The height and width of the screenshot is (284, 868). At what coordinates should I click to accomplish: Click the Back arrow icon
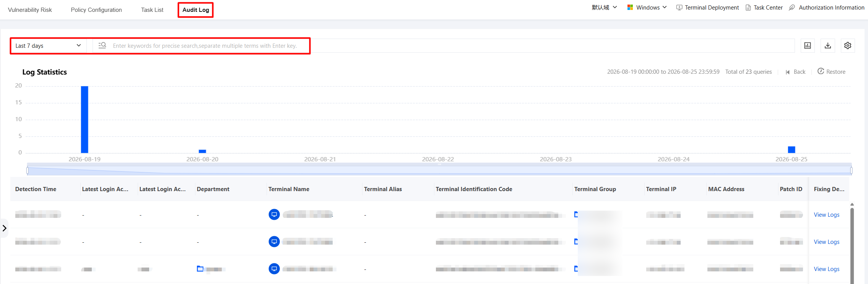click(x=788, y=72)
